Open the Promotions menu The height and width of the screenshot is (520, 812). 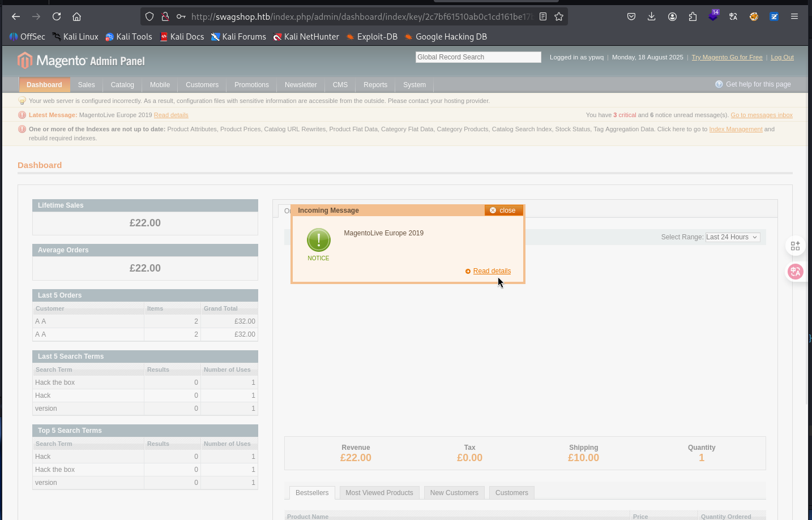click(251, 85)
